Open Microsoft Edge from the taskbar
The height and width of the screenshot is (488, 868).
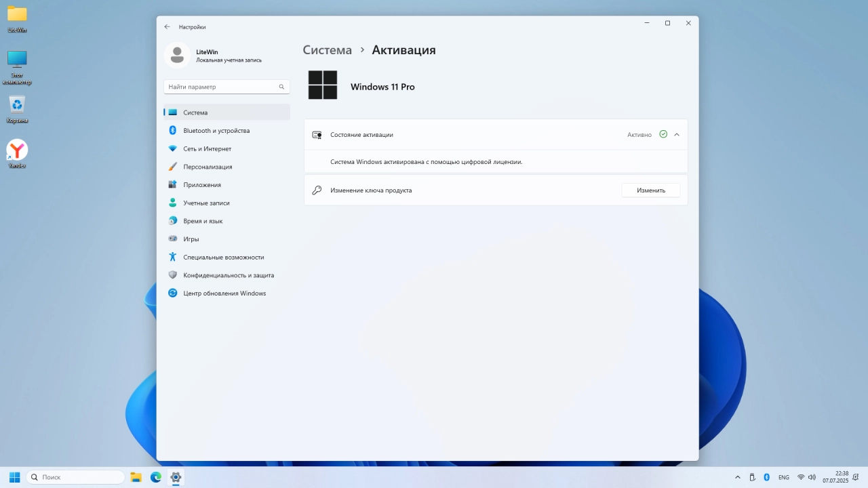pos(156,477)
